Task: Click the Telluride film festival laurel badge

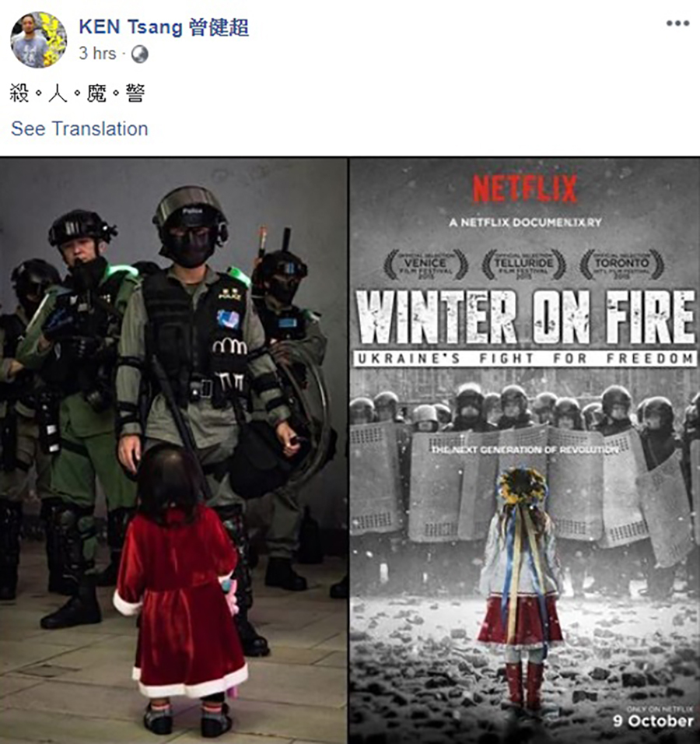Action: [x=524, y=265]
